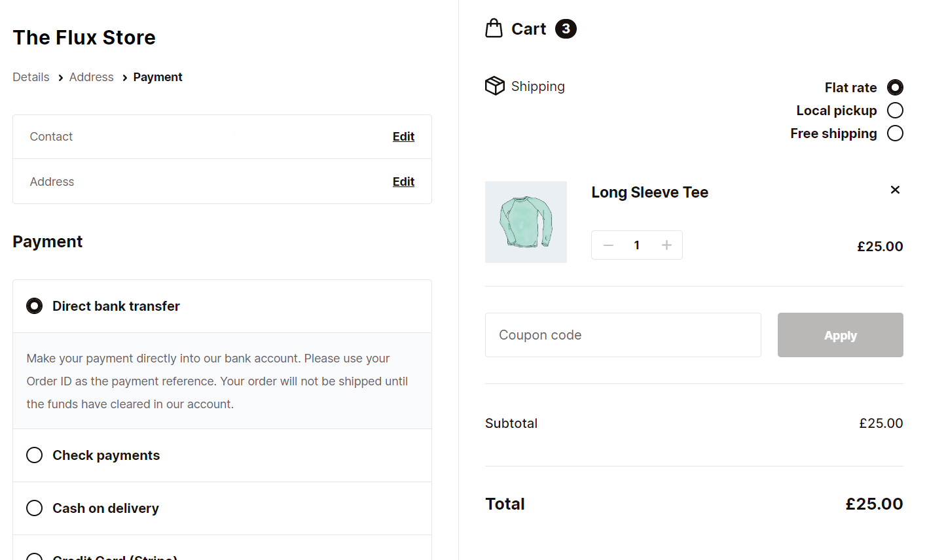This screenshot has height=560, width=927.
Task: Choose Check payments as payment method
Action: [x=34, y=455]
